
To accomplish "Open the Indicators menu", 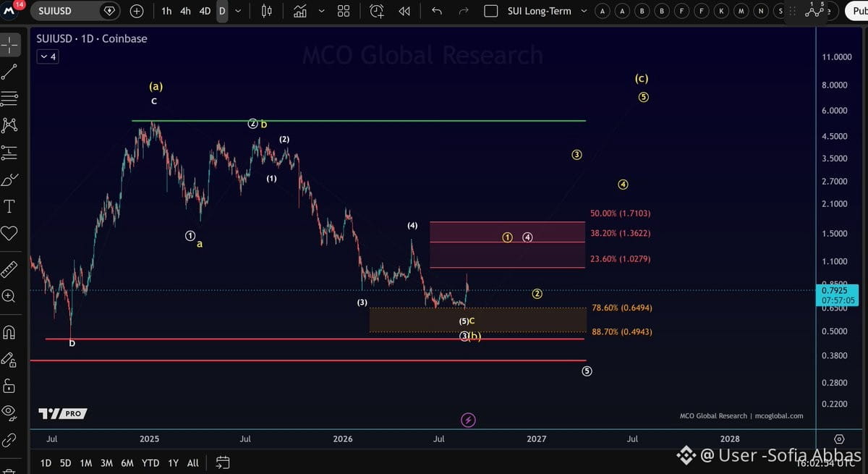I will pyautogui.click(x=299, y=11).
